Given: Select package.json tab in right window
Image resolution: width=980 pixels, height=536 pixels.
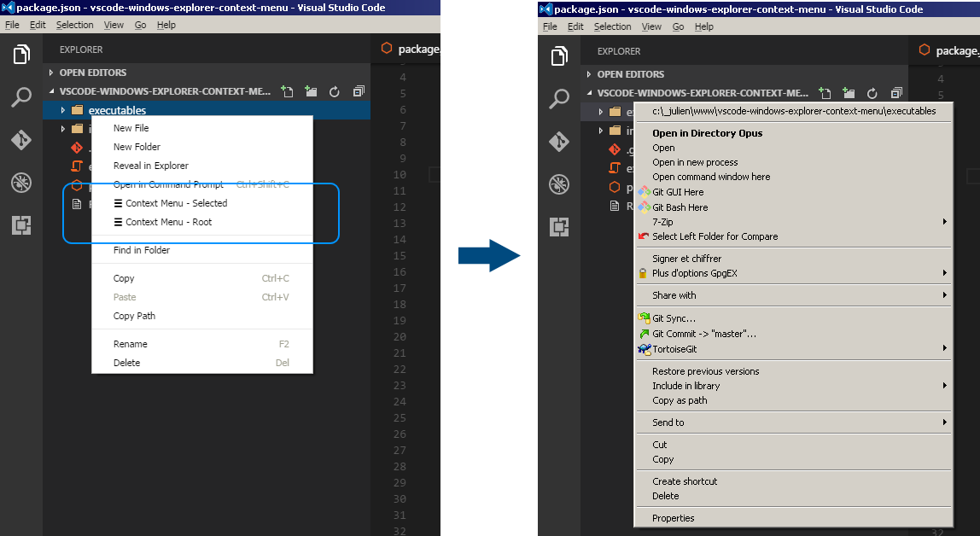Looking at the screenshot, I should tap(944, 50).
